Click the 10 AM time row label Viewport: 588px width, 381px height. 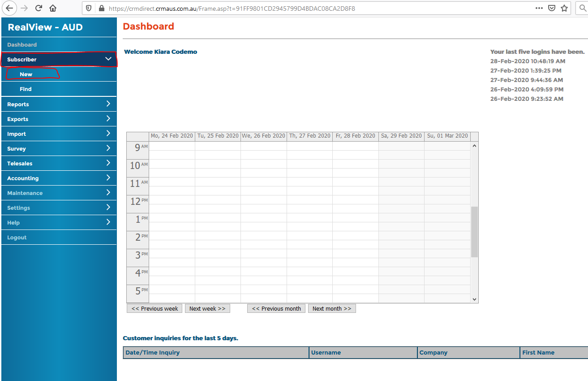pyautogui.click(x=138, y=168)
